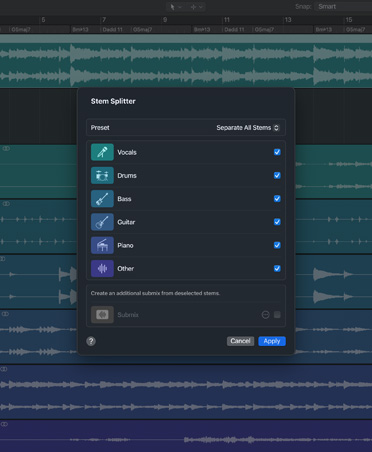Uncheck the Drums stem checkbox
This screenshot has height=452, width=372.
tap(277, 175)
